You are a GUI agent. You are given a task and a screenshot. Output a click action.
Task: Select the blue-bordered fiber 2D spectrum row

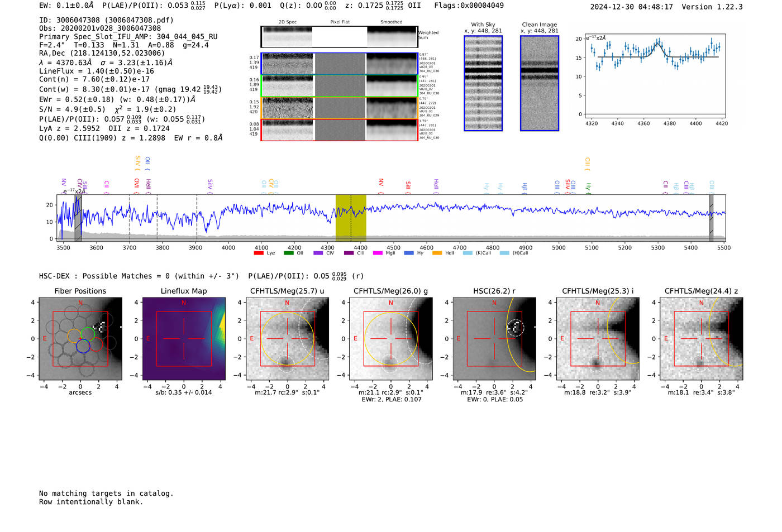(339, 64)
